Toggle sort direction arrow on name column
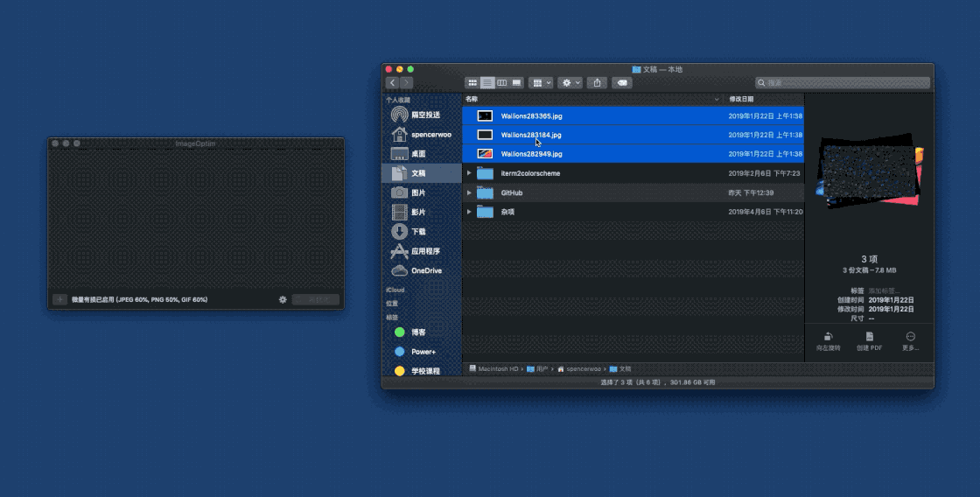The height and width of the screenshot is (497, 980). (x=717, y=99)
